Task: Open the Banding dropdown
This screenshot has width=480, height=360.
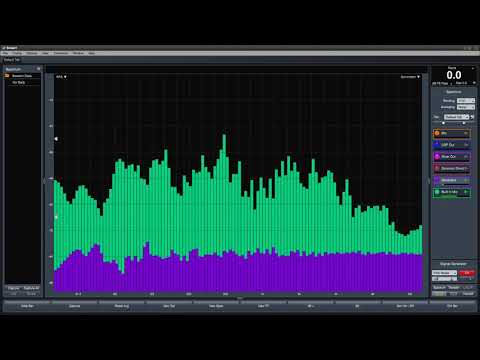Action: (466, 101)
